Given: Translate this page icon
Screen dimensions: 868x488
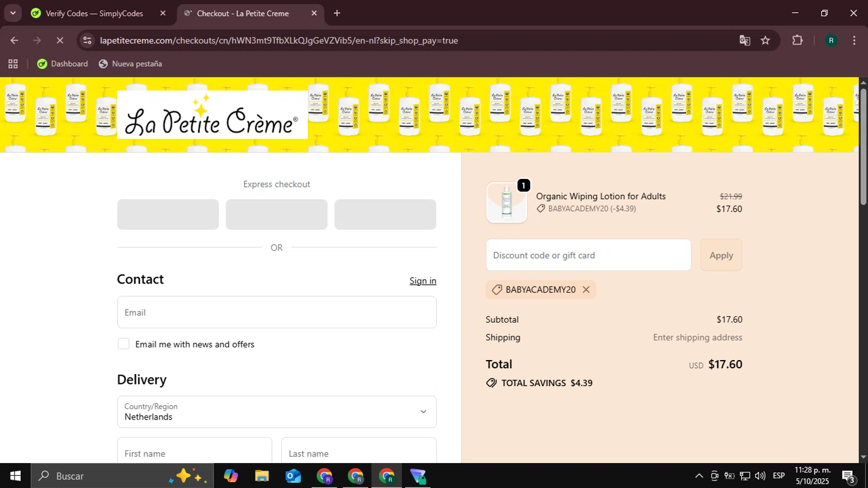Looking at the screenshot, I should point(745,41).
